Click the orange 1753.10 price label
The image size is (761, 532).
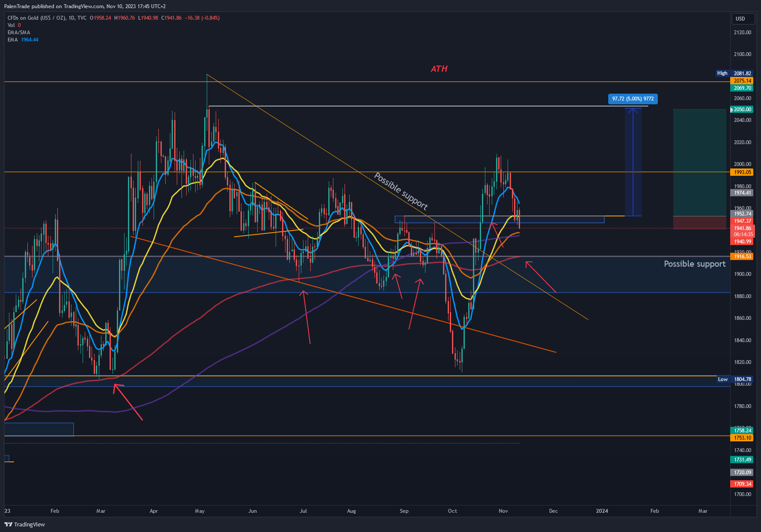742,437
